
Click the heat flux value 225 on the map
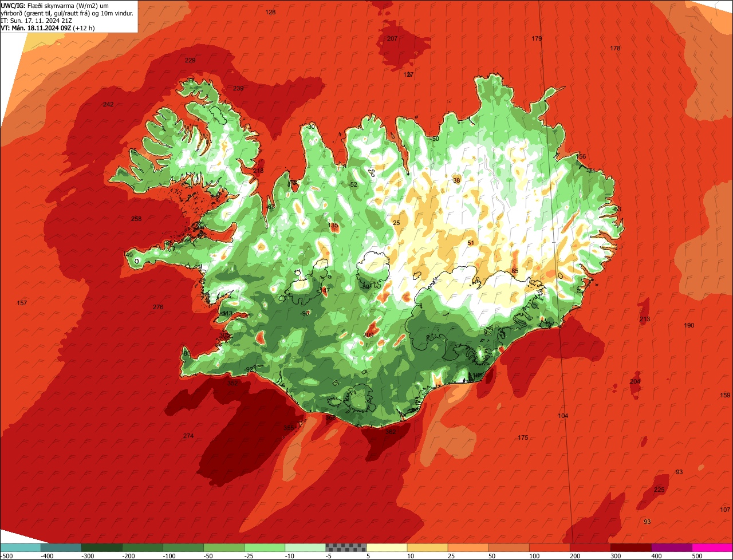659,490
